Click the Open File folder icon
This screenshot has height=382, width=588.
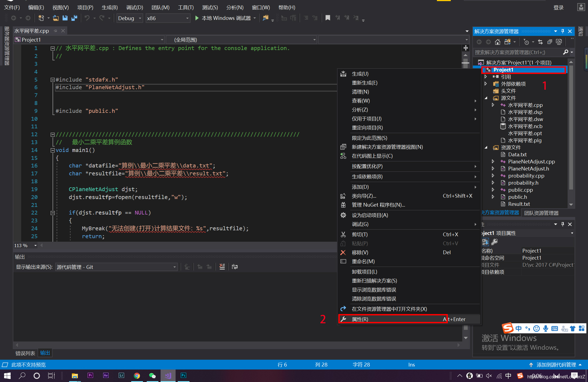coord(56,18)
